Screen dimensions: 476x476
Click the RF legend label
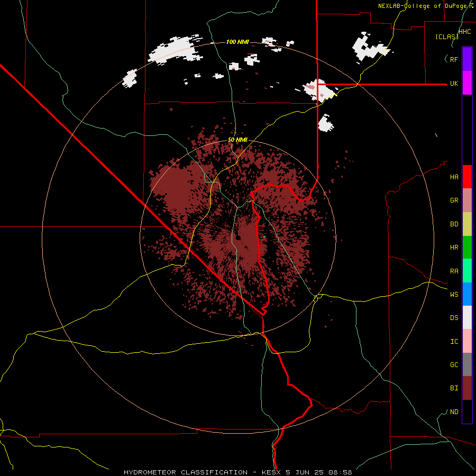454,59
